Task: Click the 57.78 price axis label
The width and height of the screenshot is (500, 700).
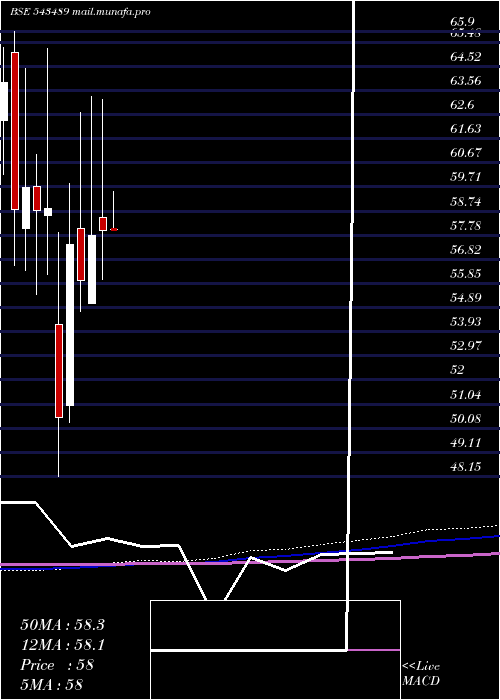Action: pos(466,226)
